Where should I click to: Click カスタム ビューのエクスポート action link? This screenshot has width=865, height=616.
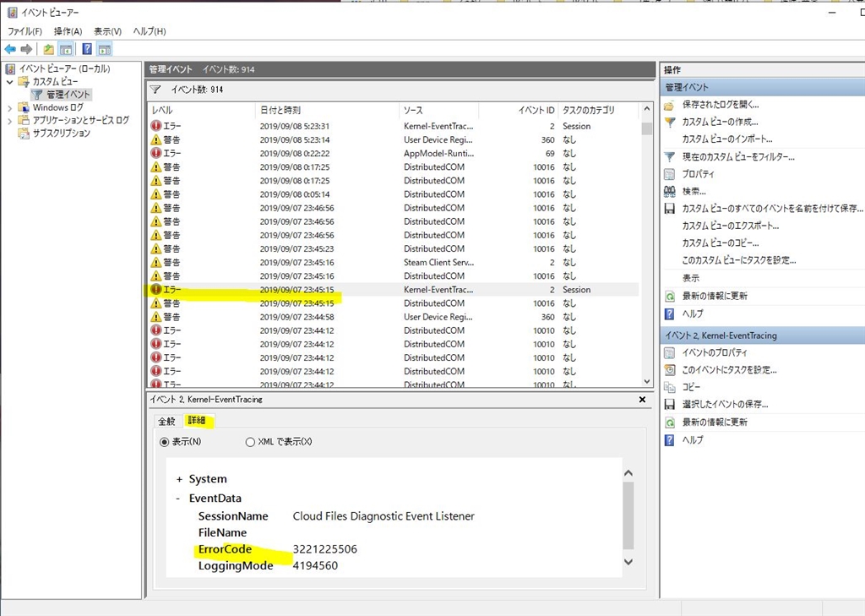(x=731, y=226)
